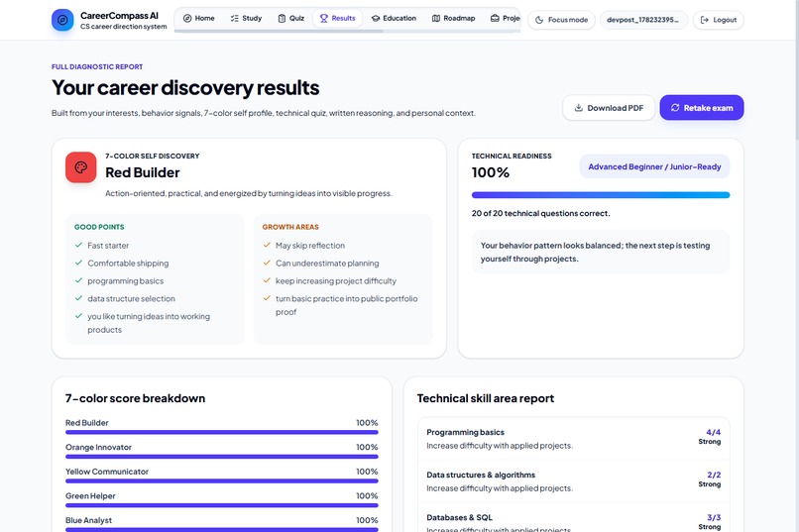Select the Results tab
The height and width of the screenshot is (532, 799).
point(337,18)
